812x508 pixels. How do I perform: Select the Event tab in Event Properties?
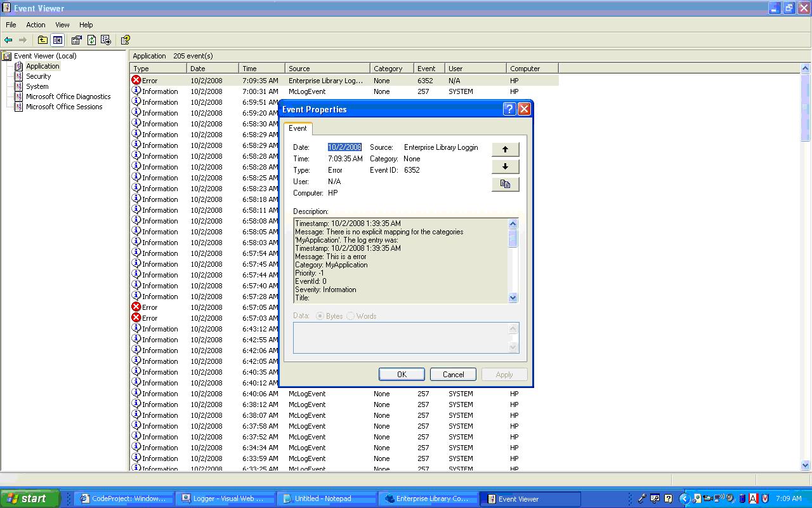click(x=298, y=128)
